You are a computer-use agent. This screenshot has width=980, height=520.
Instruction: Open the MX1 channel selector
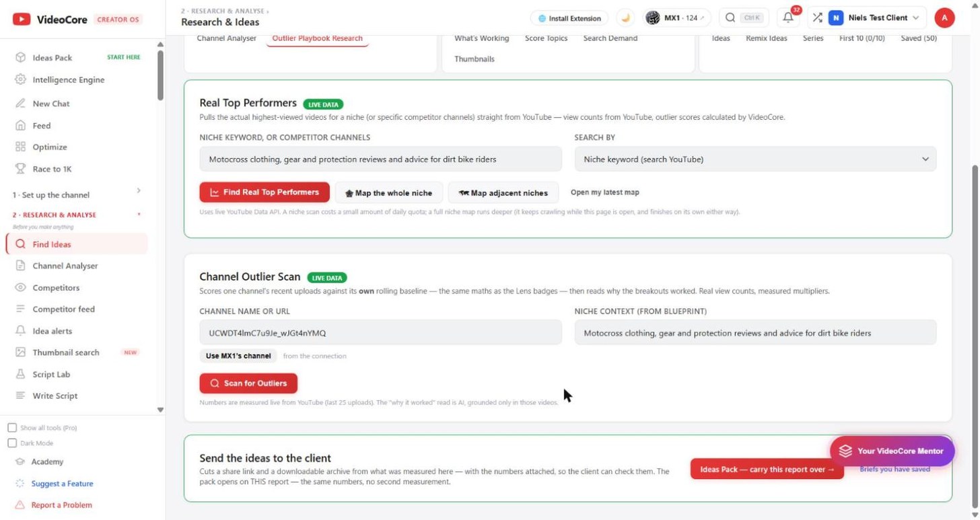coord(677,18)
